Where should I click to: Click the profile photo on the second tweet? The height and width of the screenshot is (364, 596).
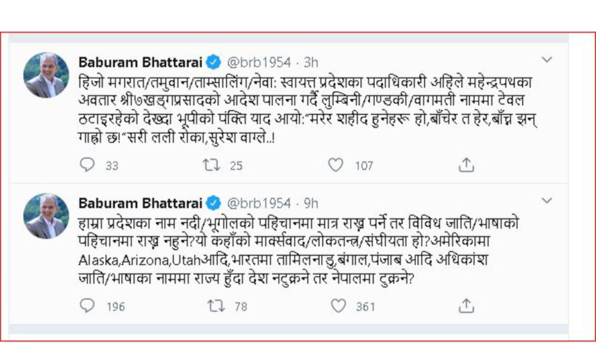[x=46, y=216]
